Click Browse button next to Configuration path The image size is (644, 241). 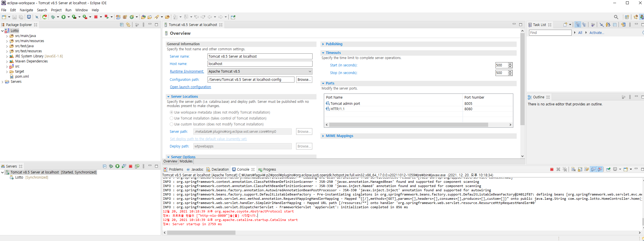point(304,80)
